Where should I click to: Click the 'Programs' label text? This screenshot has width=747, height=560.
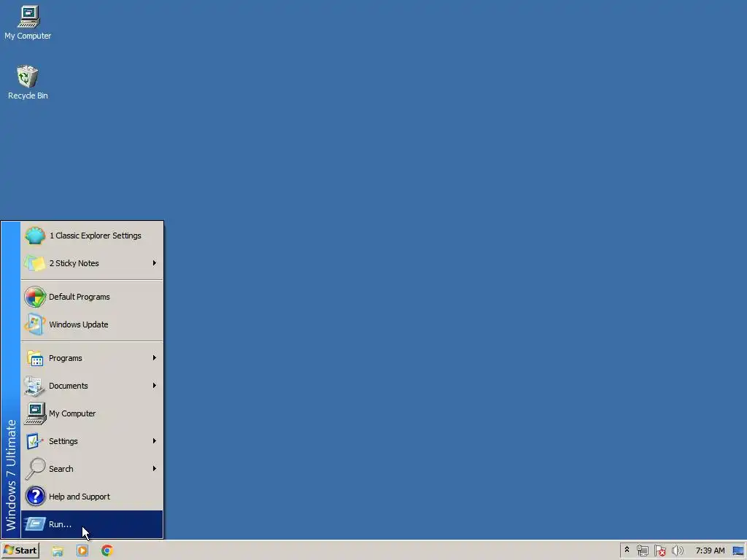65,358
